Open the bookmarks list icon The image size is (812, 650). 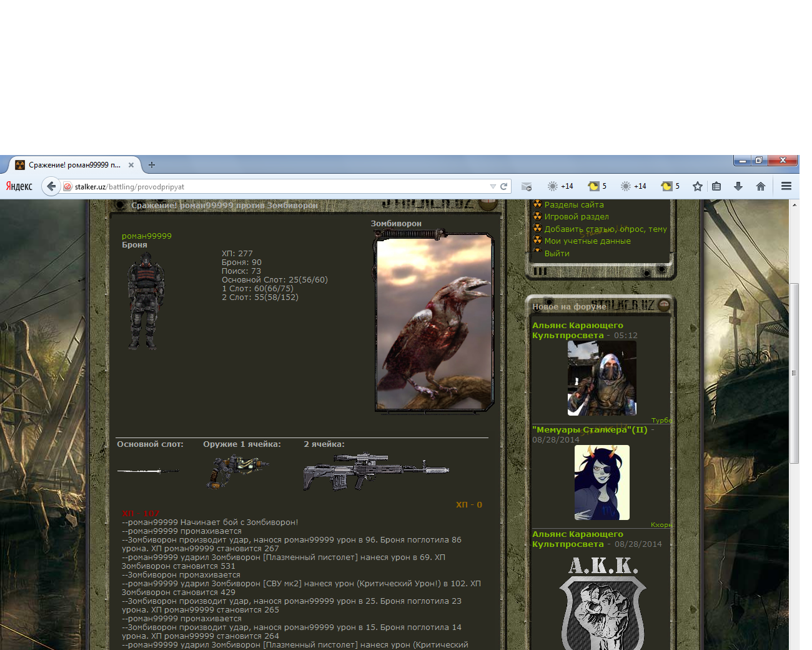tap(716, 186)
